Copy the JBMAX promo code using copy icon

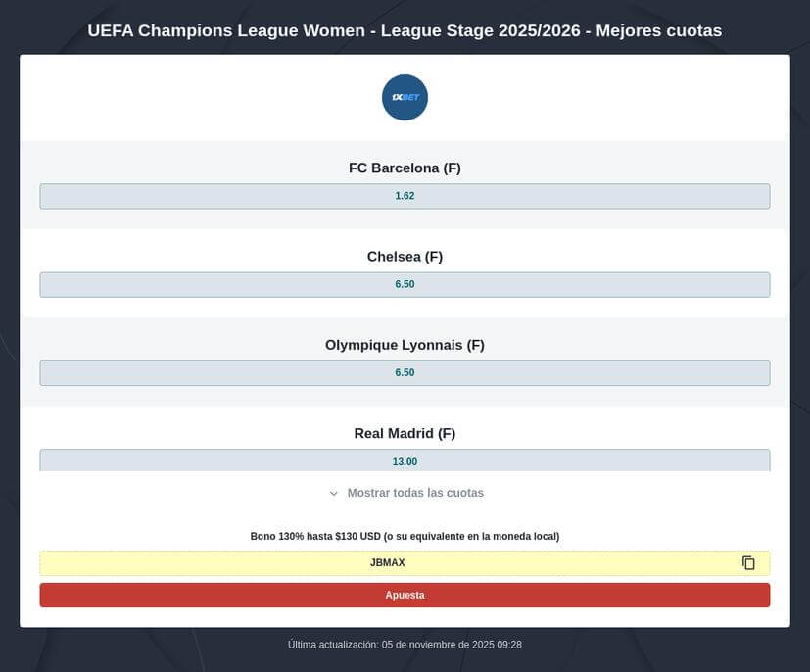pos(747,562)
